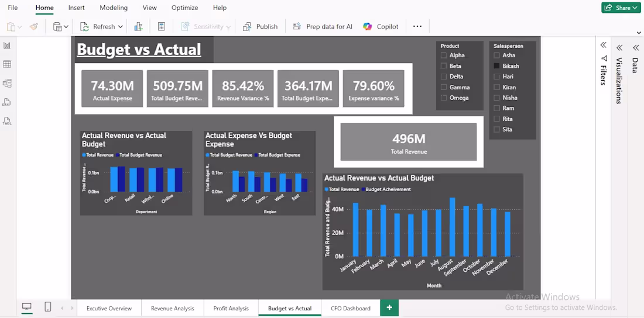Viewport: 644px width, 318px height.
Task: Click the New visual chart icon
Action: (x=138, y=27)
